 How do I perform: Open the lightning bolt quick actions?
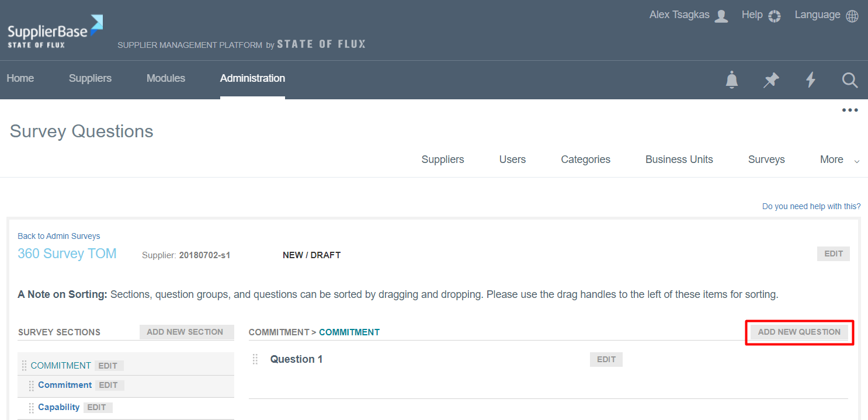[811, 80]
